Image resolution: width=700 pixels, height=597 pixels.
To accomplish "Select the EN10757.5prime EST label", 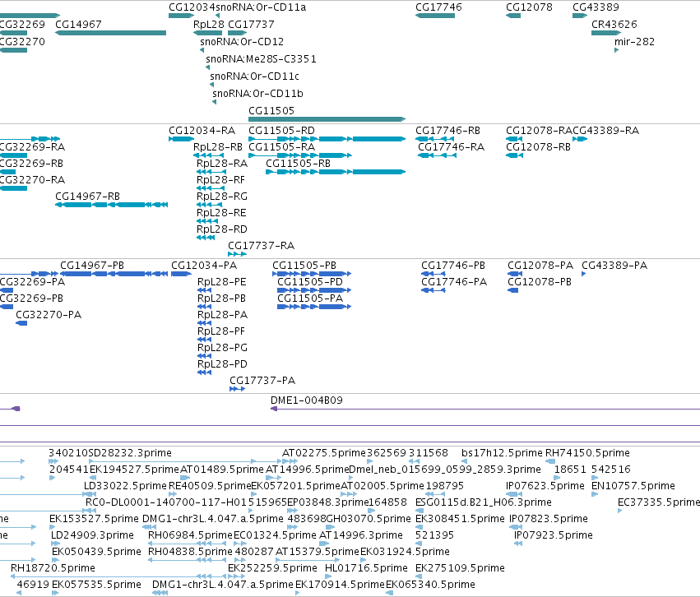I will pyautogui.click(x=633, y=486).
